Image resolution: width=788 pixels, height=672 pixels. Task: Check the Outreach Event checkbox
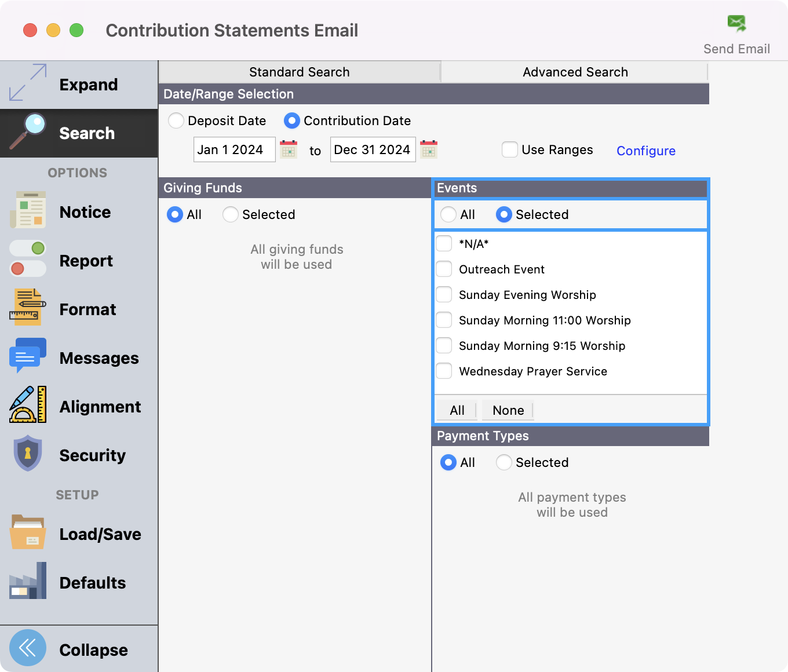[444, 269]
